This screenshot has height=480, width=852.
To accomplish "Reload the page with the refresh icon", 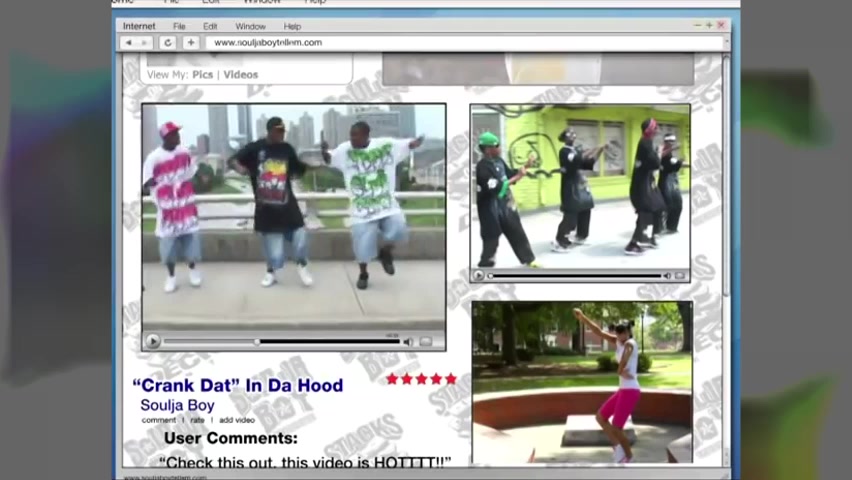I will (x=167, y=42).
